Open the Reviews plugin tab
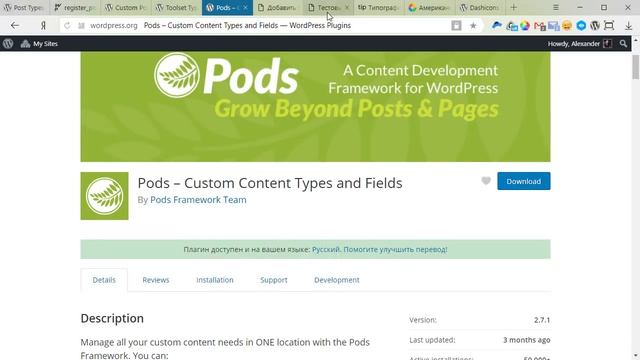The height and width of the screenshot is (360, 640). (x=156, y=280)
